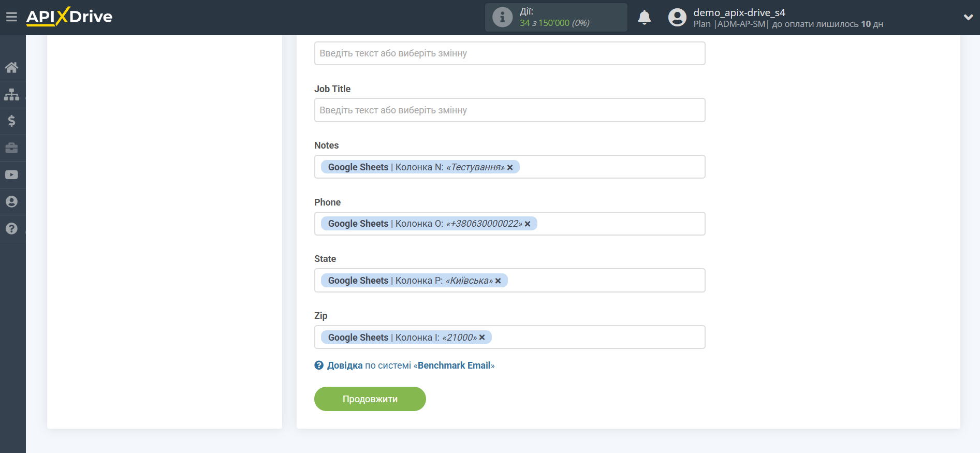Viewport: 980px width, 453px height.
Task: Open the help question sidebar icon
Action: (11, 229)
